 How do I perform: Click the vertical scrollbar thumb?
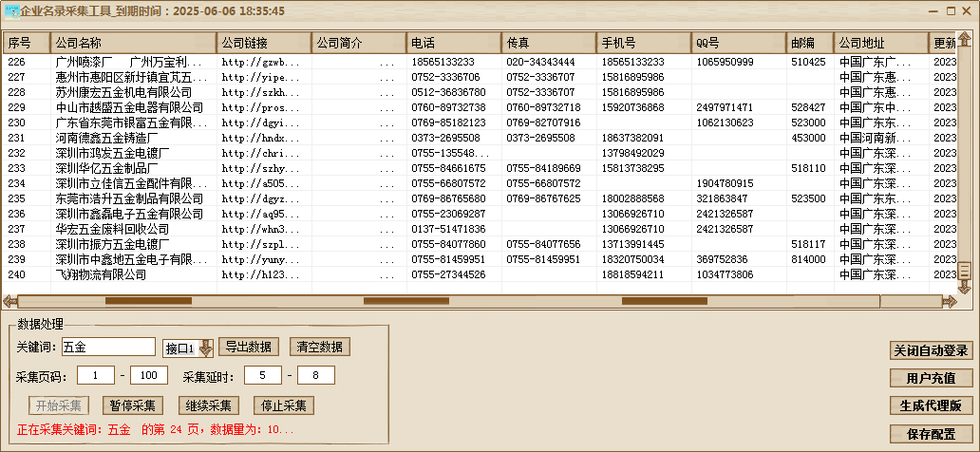pyautogui.click(x=964, y=271)
